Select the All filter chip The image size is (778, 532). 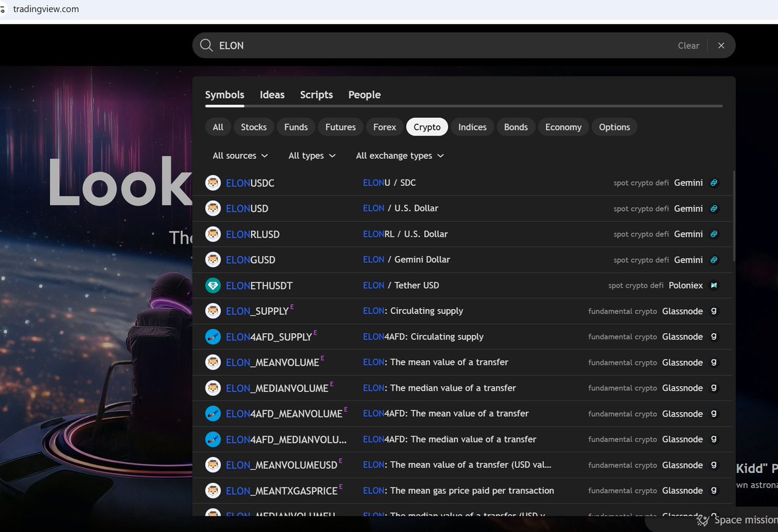218,127
